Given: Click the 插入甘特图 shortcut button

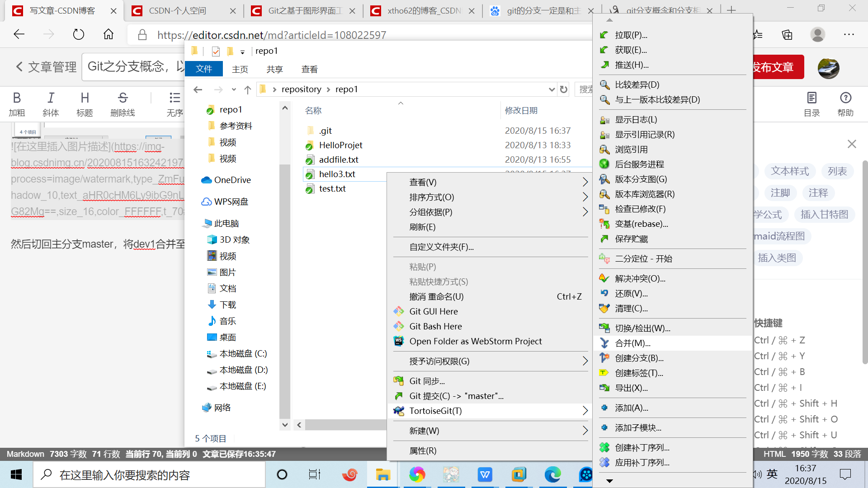Looking at the screenshot, I should click(825, 214).
